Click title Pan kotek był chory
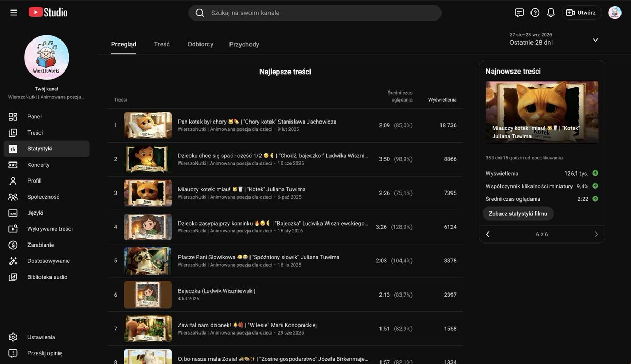The image size is (631, 364). pyautogui.click(x=257, y=122)
